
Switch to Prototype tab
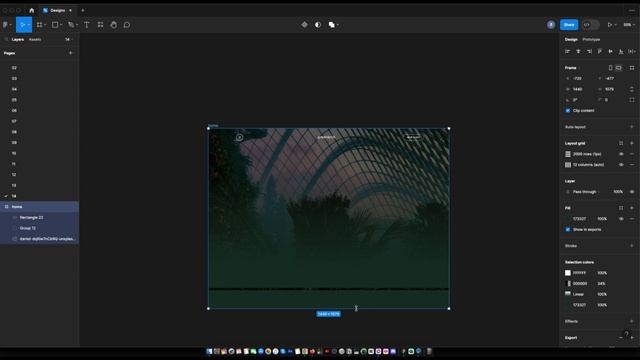591,40
